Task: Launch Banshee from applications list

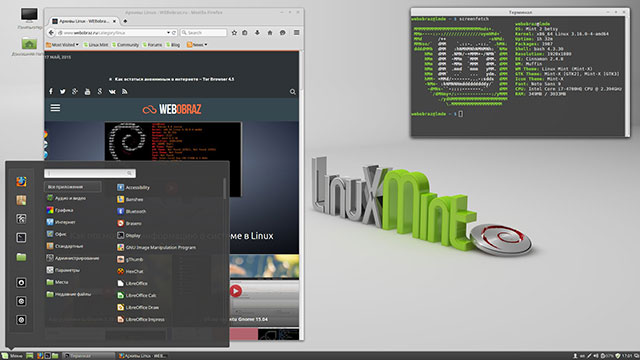Action: pyautogui.click(x=130, y=199)
